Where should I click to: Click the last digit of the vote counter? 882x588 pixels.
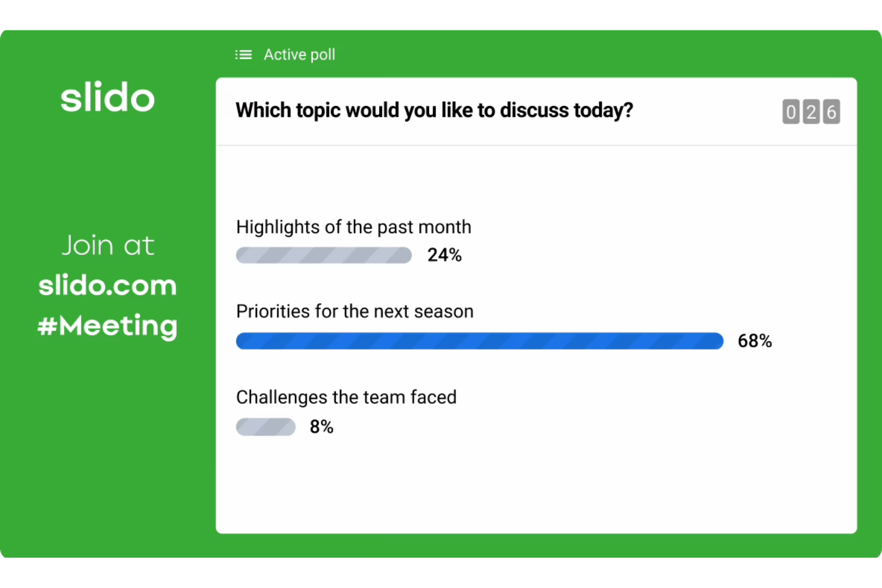pos(831,111)
